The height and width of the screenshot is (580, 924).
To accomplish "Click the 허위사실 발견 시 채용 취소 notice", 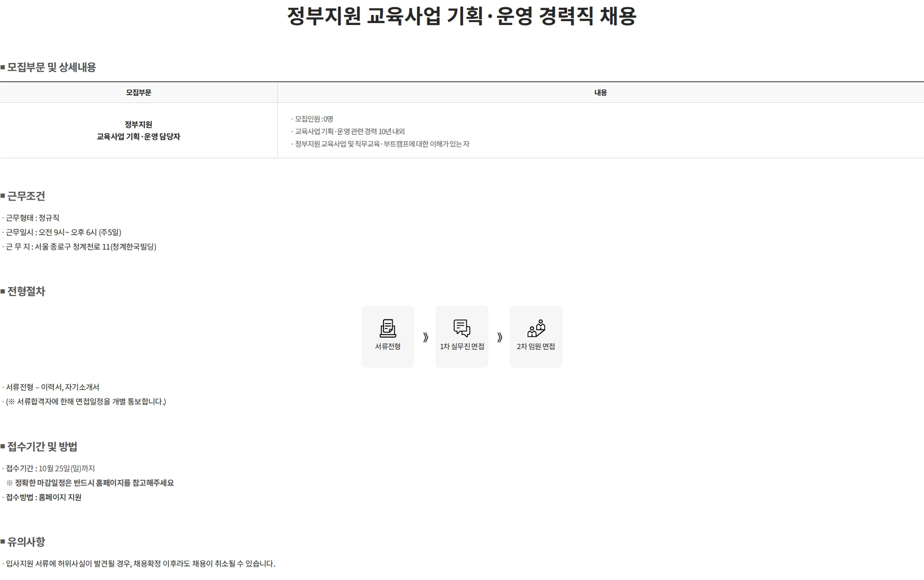I will [x=139, y=564].
